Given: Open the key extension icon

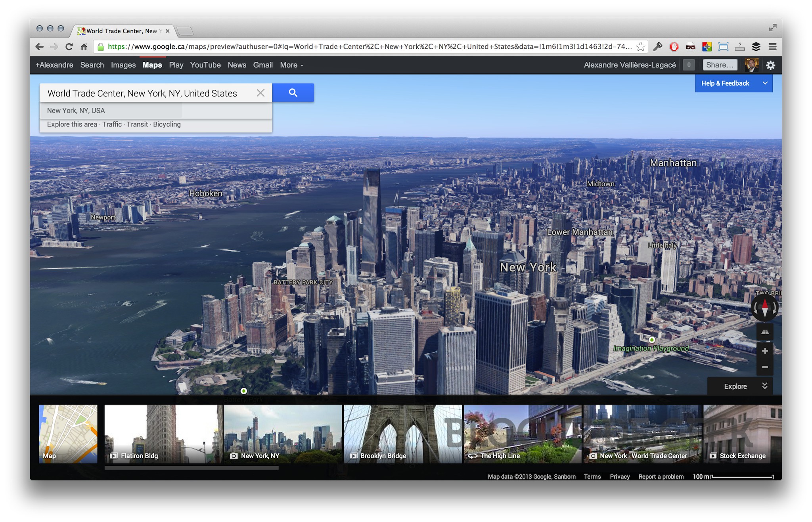Looking at the screenshot, I should pyautogui.click(x=658, y=47).
